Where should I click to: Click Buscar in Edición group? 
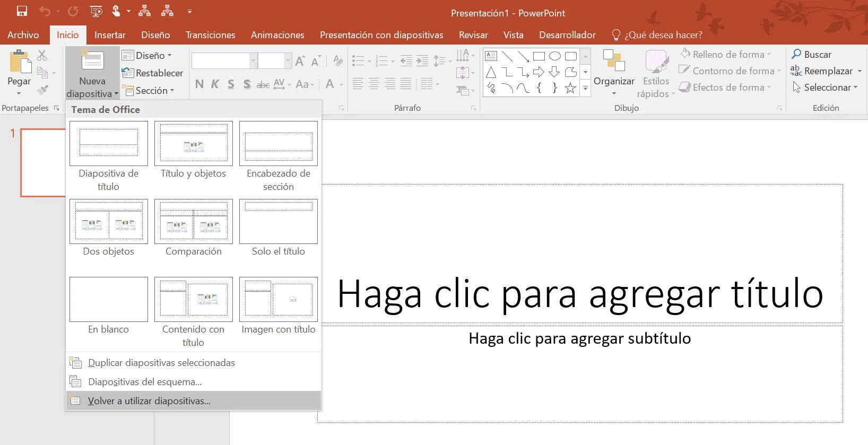click(x=812, y=54)
